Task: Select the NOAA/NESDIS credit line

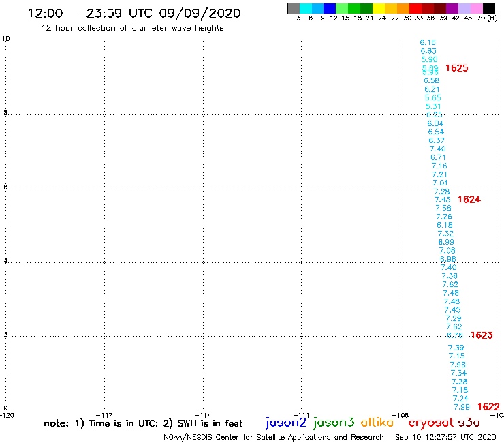Action: point(274,438)
